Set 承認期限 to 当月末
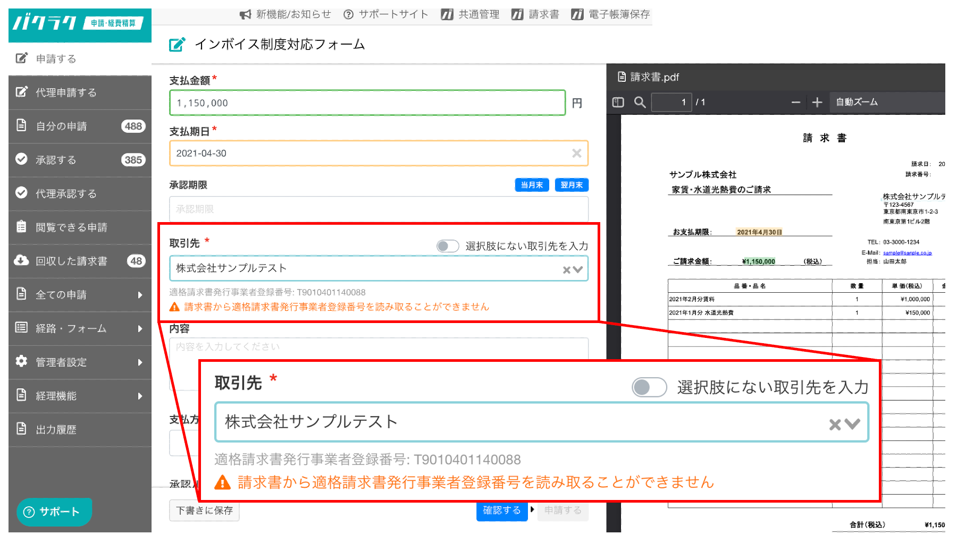Screen dimensions: 957x560 pyautogui.click(x=532, y=185)
